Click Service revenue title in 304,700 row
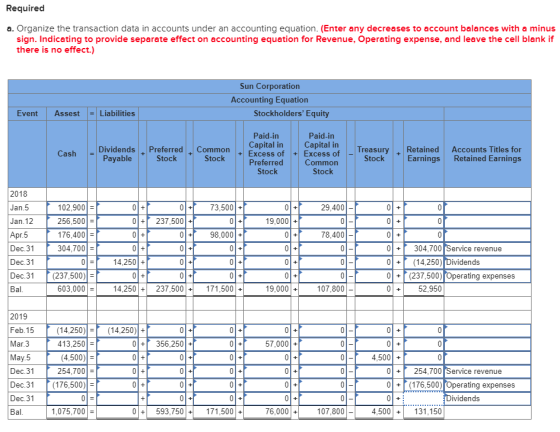This screenshot has width=560, height=432. point(488,248)
